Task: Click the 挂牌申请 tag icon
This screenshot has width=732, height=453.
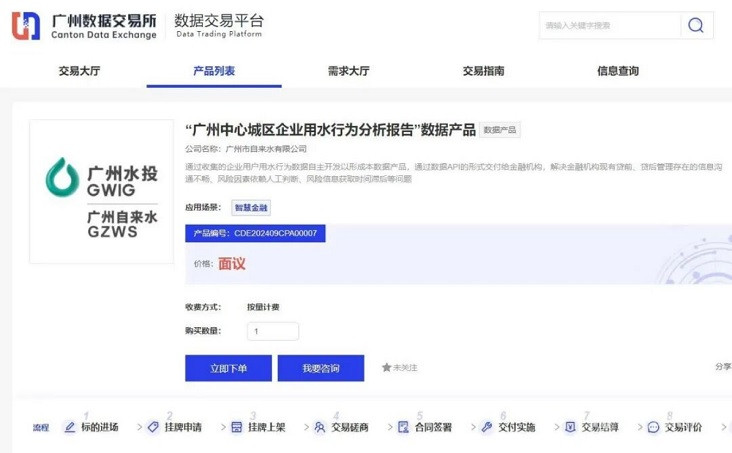Action: pyautogui.click(x=153, y=427)
